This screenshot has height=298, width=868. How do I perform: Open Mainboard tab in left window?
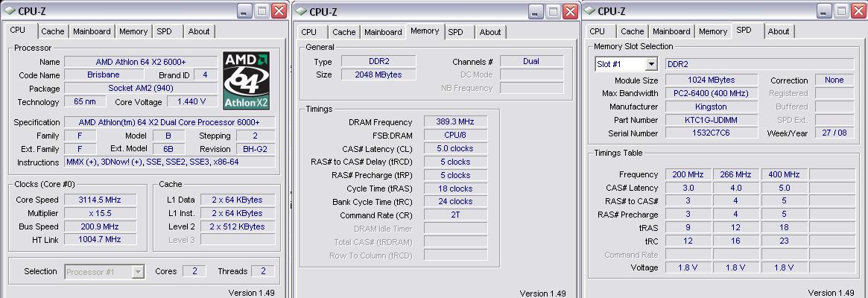(x=92, y=31)
